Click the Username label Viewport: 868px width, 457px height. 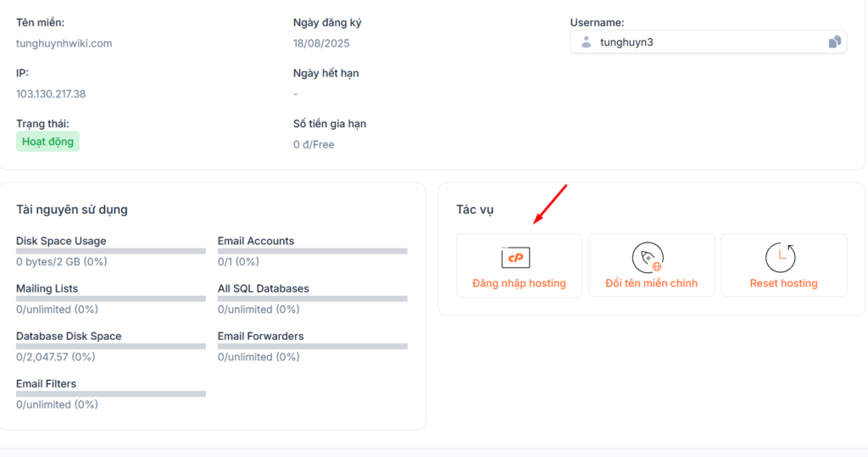pos(598,23)
